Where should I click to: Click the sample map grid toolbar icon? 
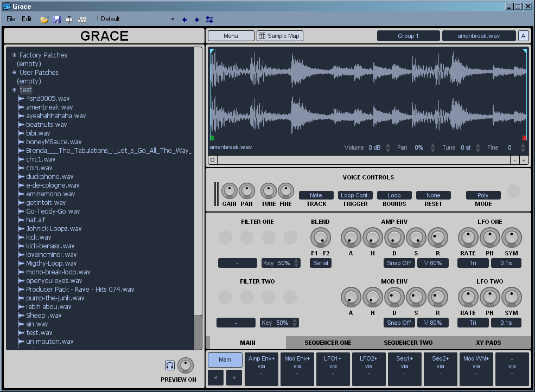[82, 18]
